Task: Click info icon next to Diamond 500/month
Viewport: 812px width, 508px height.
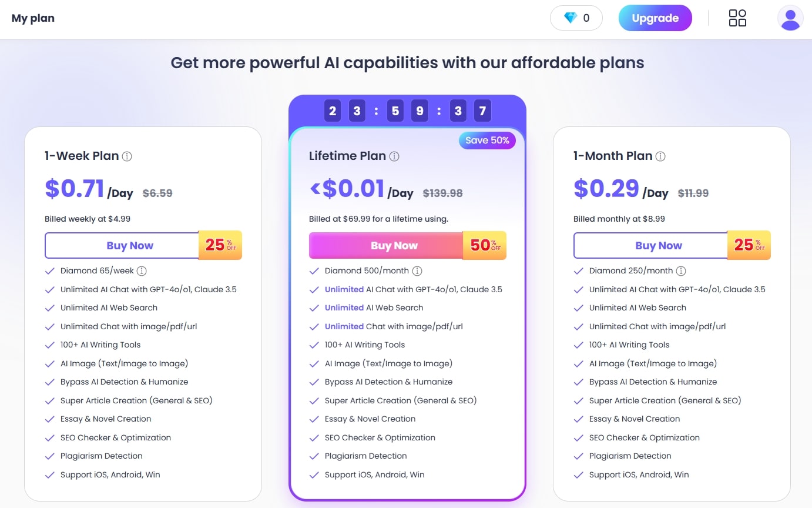Action: click(x=417, y=271)
